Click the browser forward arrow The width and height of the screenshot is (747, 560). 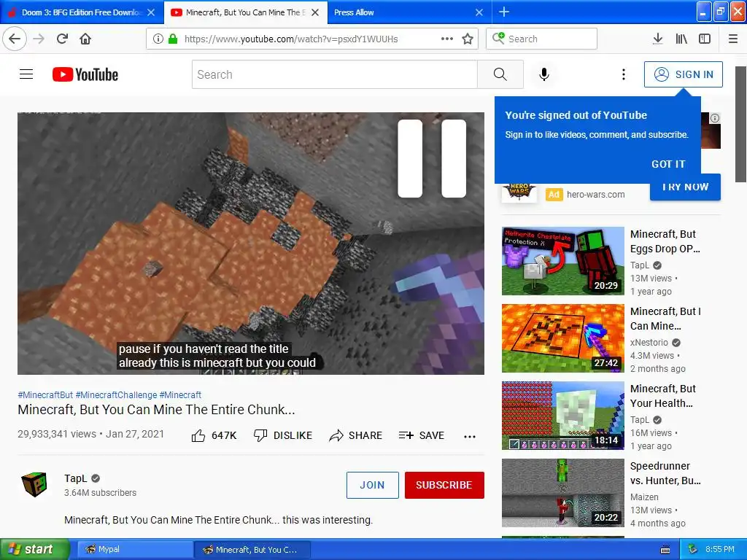click(39, 39)
